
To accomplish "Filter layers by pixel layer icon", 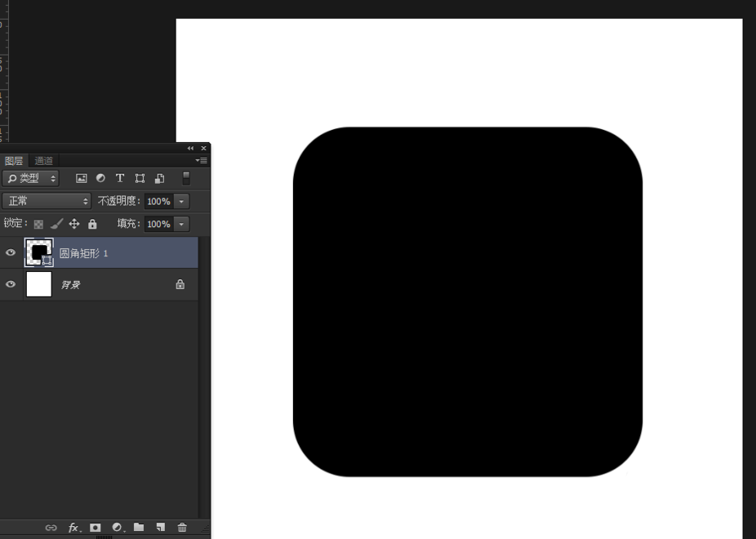I will (x=82, y=178).
